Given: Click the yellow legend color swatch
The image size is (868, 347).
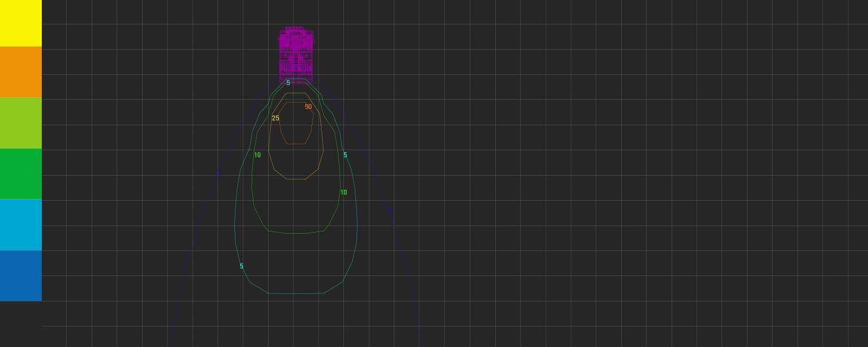Looking at the screenshot, I should [x=21, y=23].
